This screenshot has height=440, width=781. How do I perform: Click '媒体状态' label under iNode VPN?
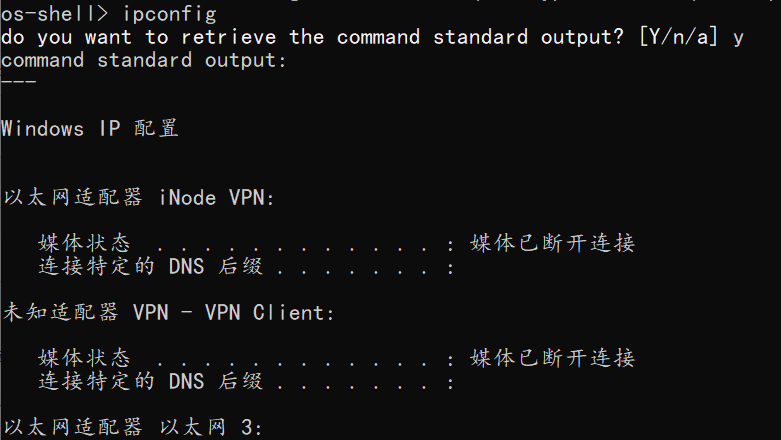(84, 243)
